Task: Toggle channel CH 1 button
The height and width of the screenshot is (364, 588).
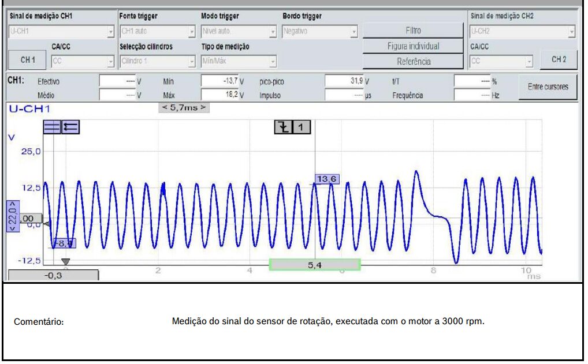Action: tap(28, 59)
